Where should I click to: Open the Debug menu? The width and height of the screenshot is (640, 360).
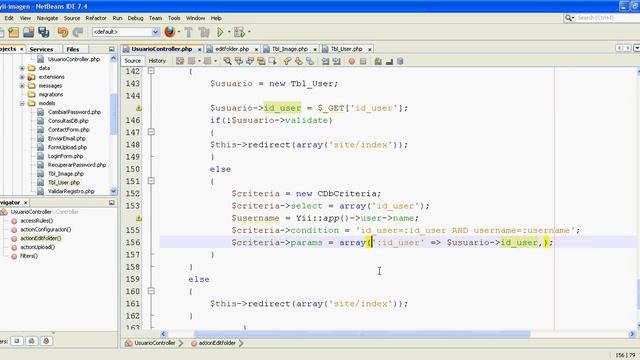point(136,18)
